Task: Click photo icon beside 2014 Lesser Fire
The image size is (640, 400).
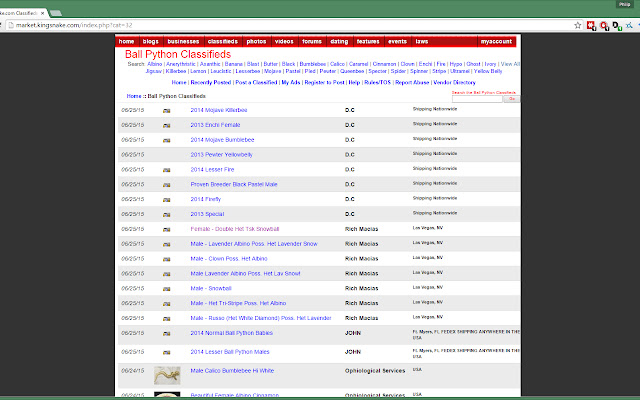Action: (x=167, y=169)
